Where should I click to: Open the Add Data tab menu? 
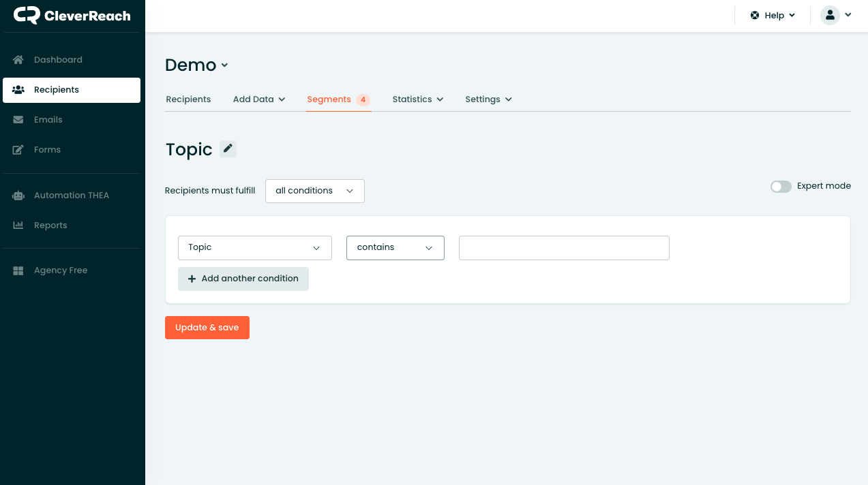coord(258,99)
